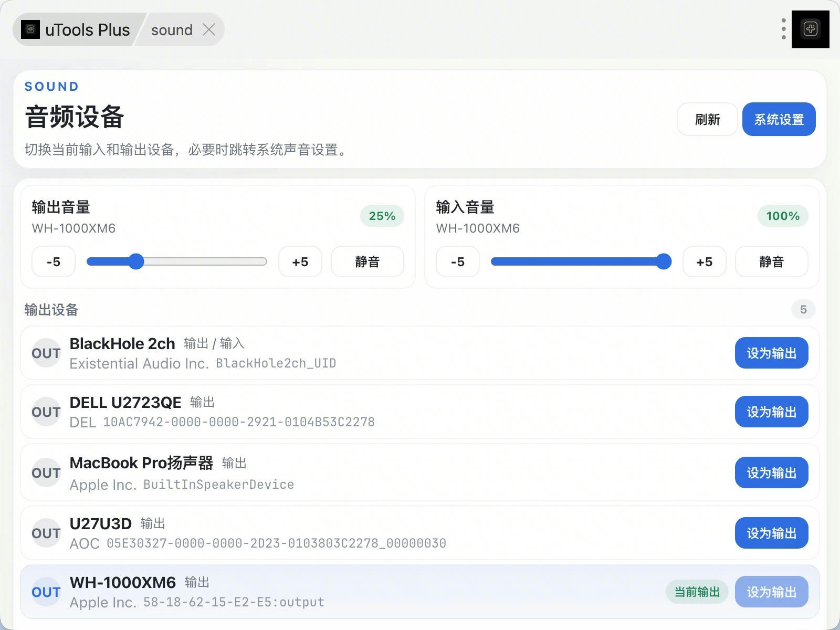Click the 刷新 refresh button
Image resolution: width=840 pixels, height=630 pixels.
point(707,119)
